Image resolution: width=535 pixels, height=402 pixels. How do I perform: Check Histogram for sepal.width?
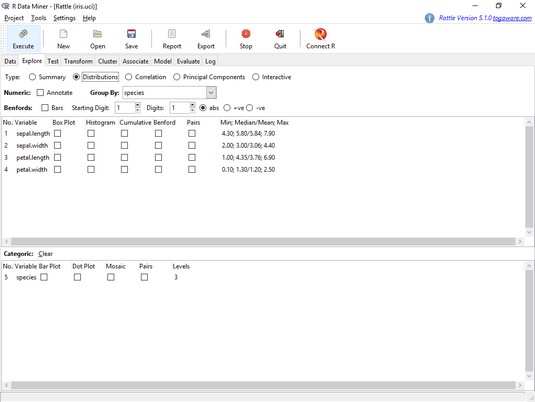pyautogui.click(x=91, y=145)
